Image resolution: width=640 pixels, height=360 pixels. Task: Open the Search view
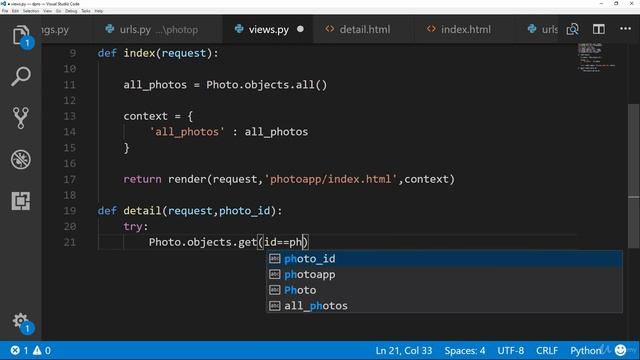[x=20, y=76]
